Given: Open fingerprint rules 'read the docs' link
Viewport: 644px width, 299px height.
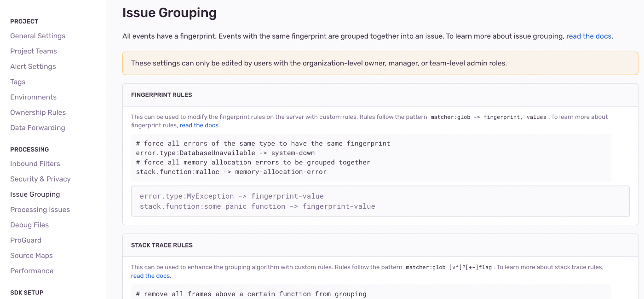Looking at the screenshot, I should tap(199, 125).
